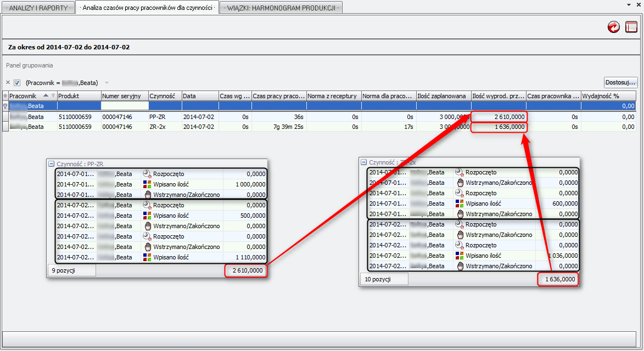This screenshot has height=351, width=644.
Task: Click the red refresh arrow icon
Action: (613, 27)
